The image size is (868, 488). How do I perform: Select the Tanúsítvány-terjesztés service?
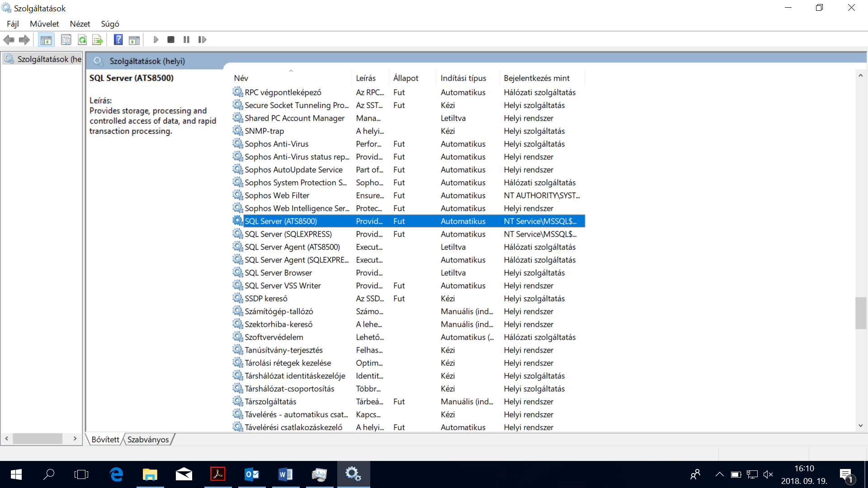tap(408, 350)
